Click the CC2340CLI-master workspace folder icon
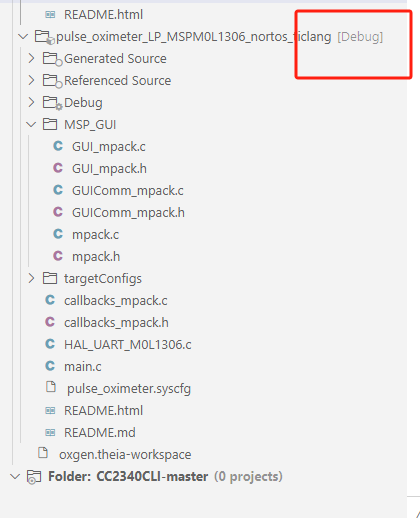The image size is (420, 518). [34, 477]
